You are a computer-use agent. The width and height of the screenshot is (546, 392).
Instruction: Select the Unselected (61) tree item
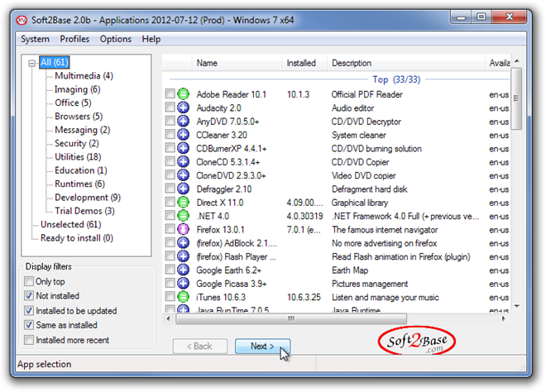tap(71, 225)
